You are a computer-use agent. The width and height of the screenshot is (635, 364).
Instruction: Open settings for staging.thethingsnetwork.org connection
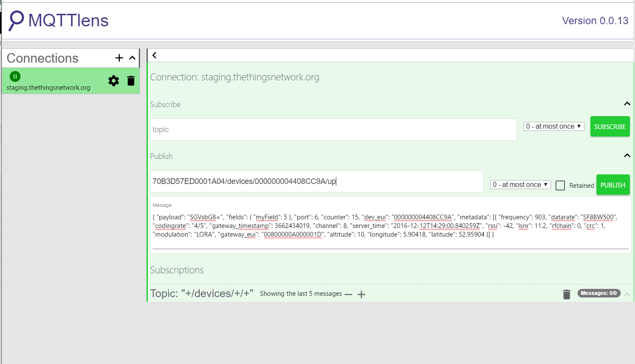point(114,81)
